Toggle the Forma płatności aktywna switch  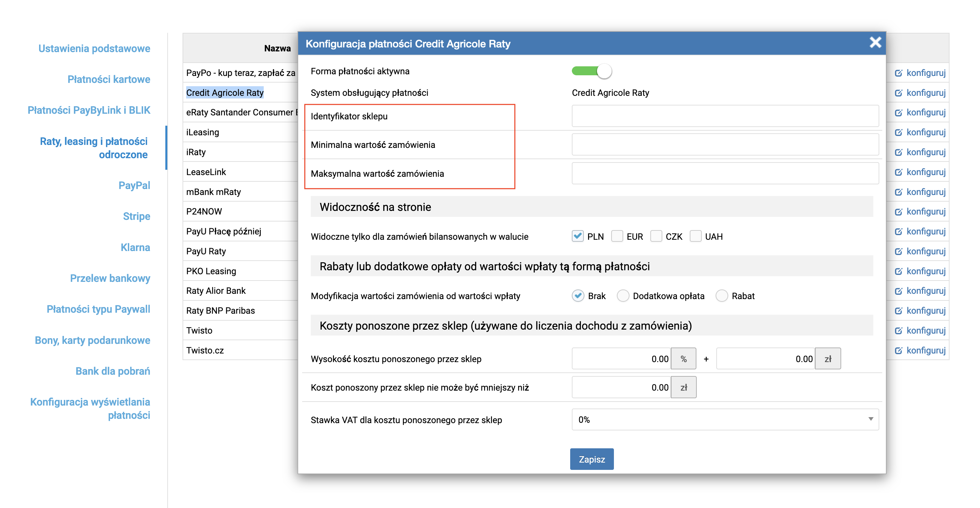click(x=592, y=71)
